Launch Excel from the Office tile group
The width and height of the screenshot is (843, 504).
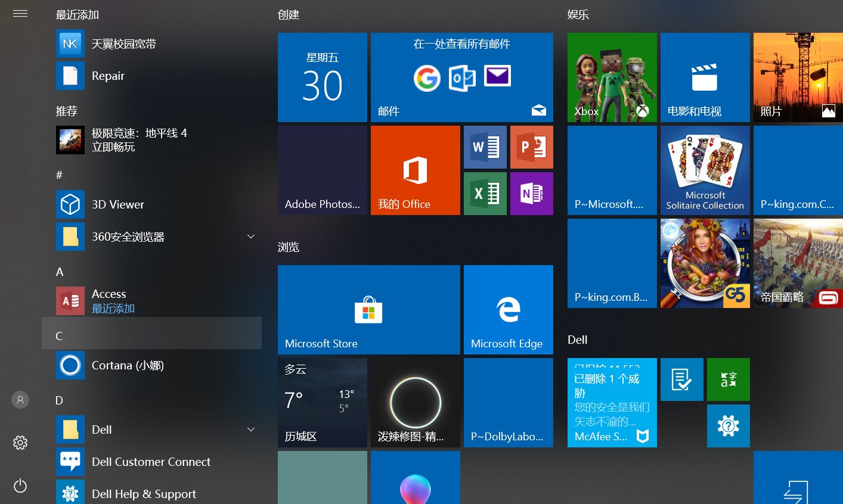tap(485, 193)
